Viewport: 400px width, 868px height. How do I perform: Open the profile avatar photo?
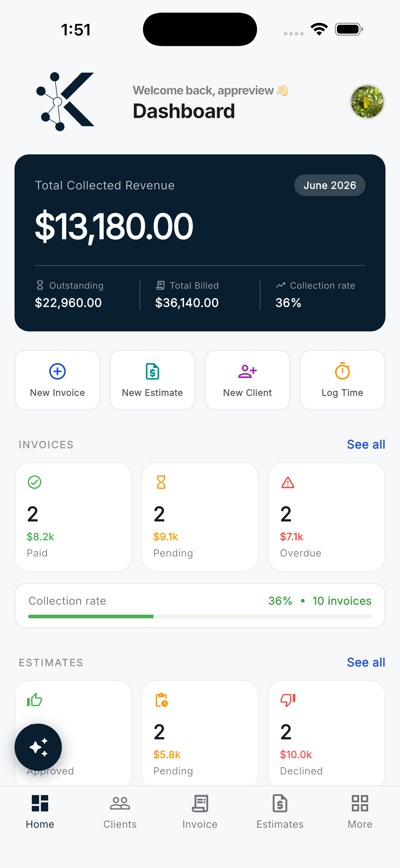tap(367, 101)
